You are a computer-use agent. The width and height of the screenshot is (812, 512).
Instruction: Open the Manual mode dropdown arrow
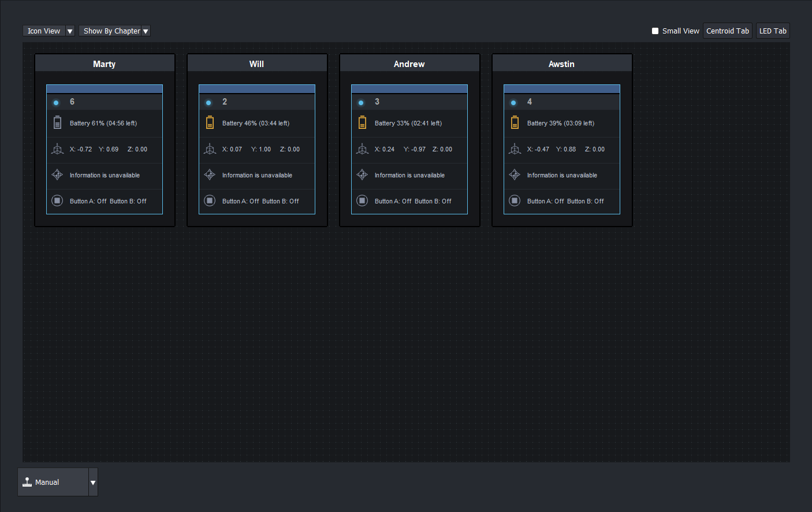93,483
